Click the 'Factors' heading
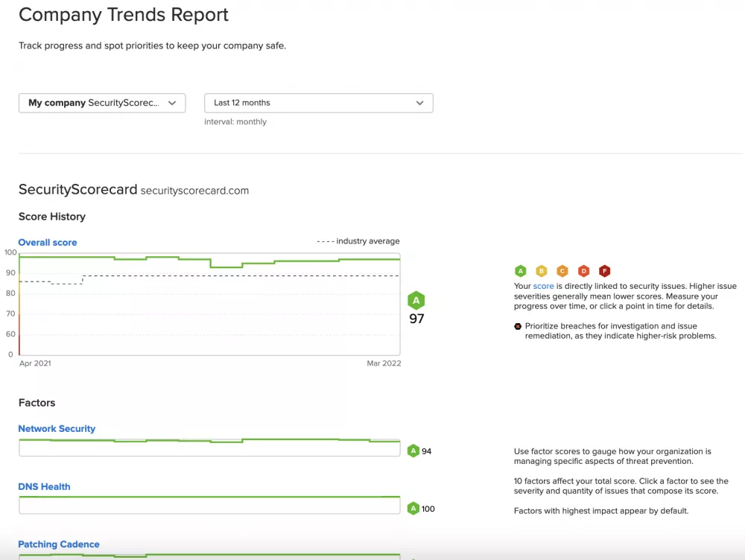Viewport: 745px width, 560px height. tap(37, 403)
